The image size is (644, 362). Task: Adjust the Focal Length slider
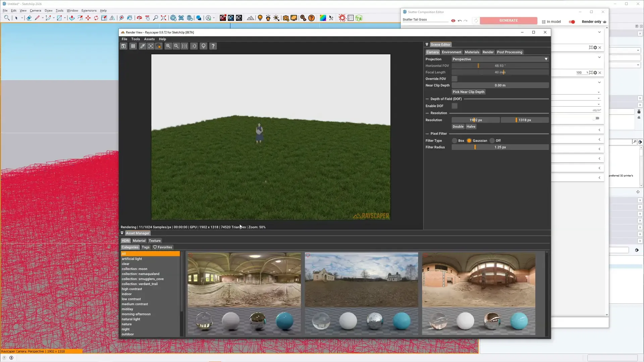tap(500, 72)
